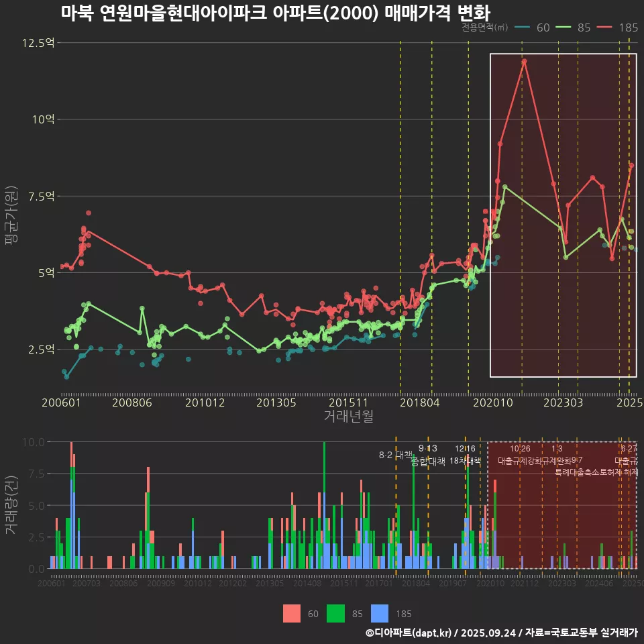644x644 pixels.
Task: Click the 12·16 18차대책 annotation label
Action: pos(465,455)
